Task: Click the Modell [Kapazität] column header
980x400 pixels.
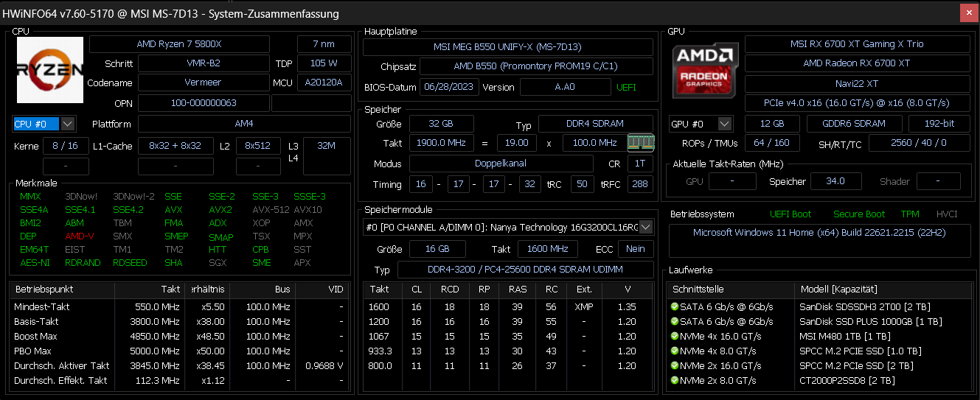Action: click(x=883, y=290)
